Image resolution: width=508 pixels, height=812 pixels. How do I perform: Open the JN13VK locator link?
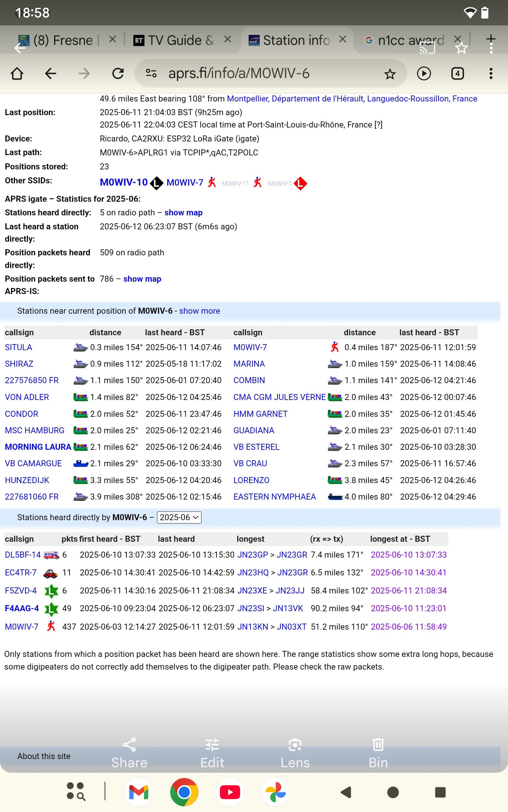(288, 608)
